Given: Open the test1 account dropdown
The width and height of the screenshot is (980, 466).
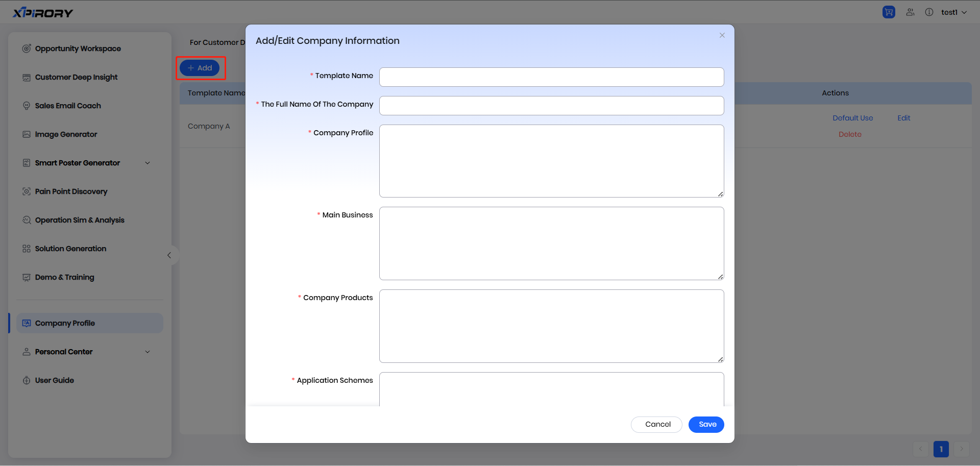Looking at the screenshot, I should 953,12.
